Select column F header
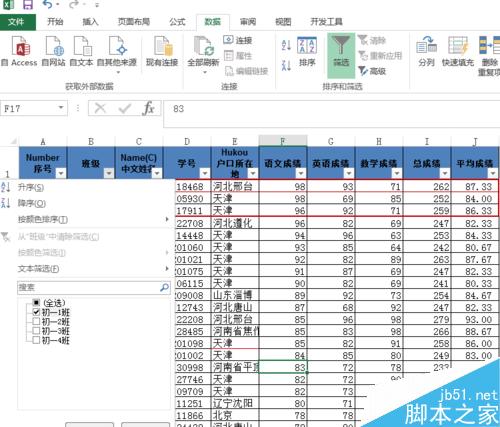Screen dimensions: 500x427 [283, 141]
